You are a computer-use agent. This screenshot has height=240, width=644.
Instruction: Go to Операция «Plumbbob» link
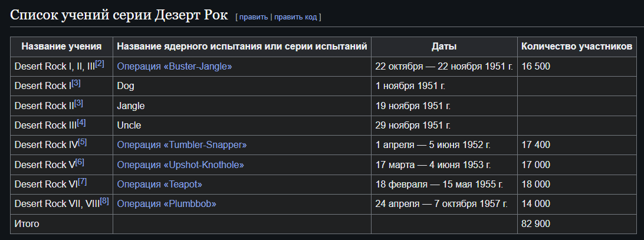pos(167,204)
